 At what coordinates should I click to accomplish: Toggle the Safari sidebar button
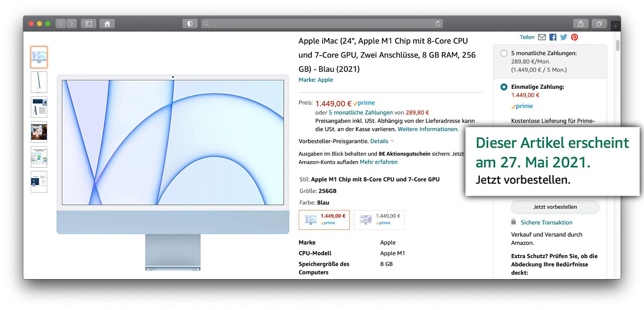[88, 24]
